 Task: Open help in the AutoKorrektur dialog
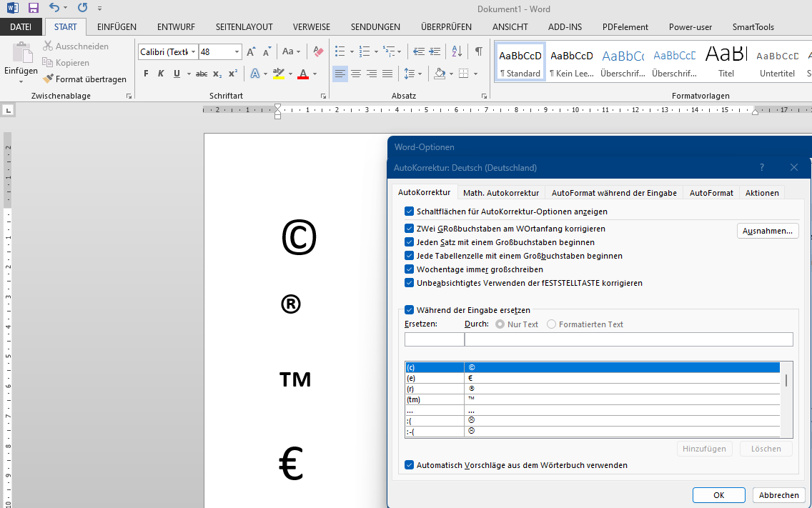tap(762, 167)
